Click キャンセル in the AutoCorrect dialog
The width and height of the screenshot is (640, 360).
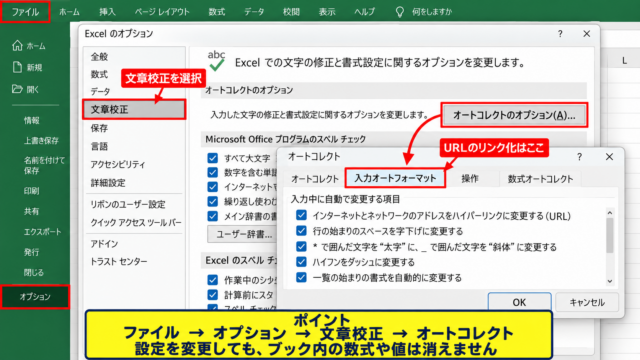click(587, 302)
